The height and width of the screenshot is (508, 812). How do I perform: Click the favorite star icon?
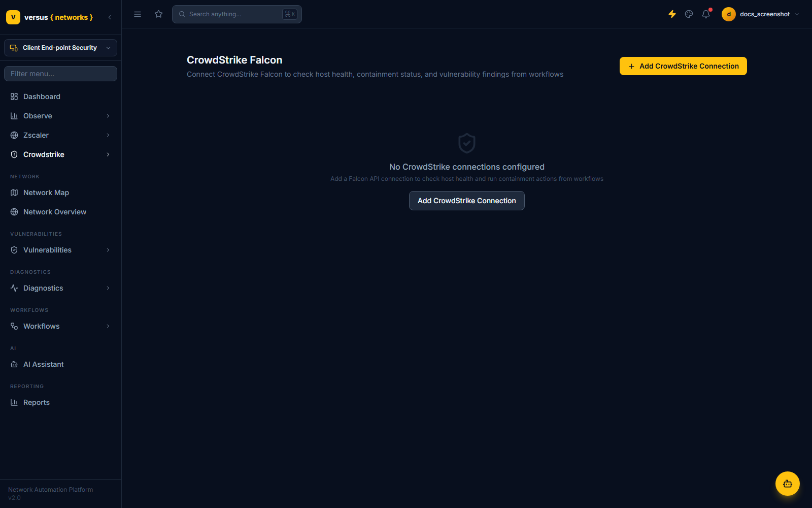pos(159,14)
